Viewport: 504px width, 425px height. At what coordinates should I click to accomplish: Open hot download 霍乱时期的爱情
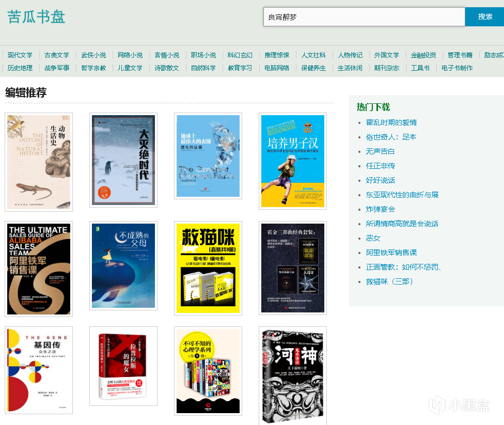point(391,122)
